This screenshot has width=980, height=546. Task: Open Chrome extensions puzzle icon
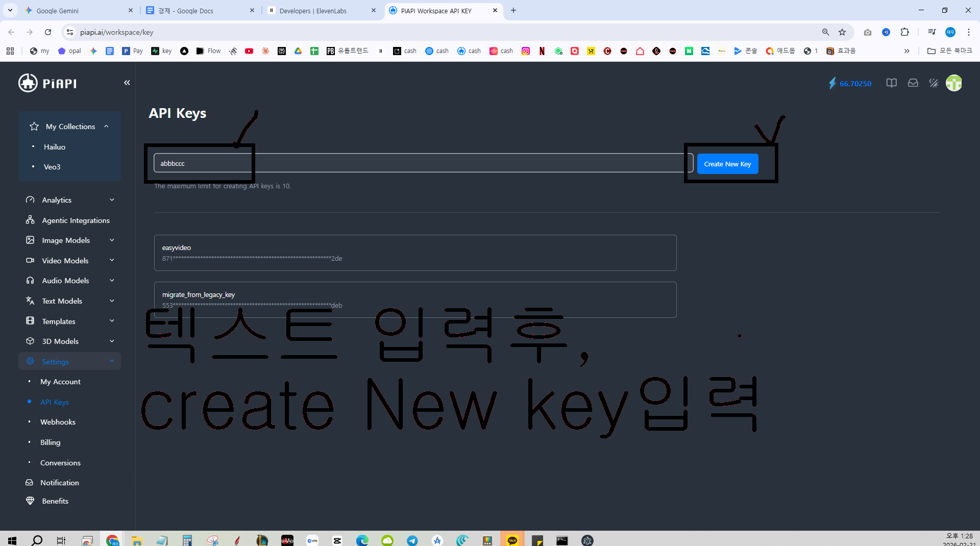(x=904, y=32)
